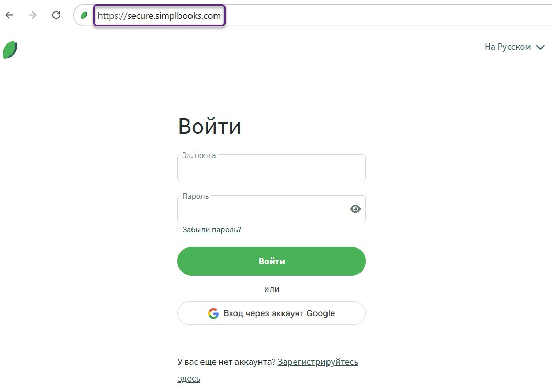This screenshot has width=552, height=392.
Task: Show the password using the eye icon
Action: point(355,209)
